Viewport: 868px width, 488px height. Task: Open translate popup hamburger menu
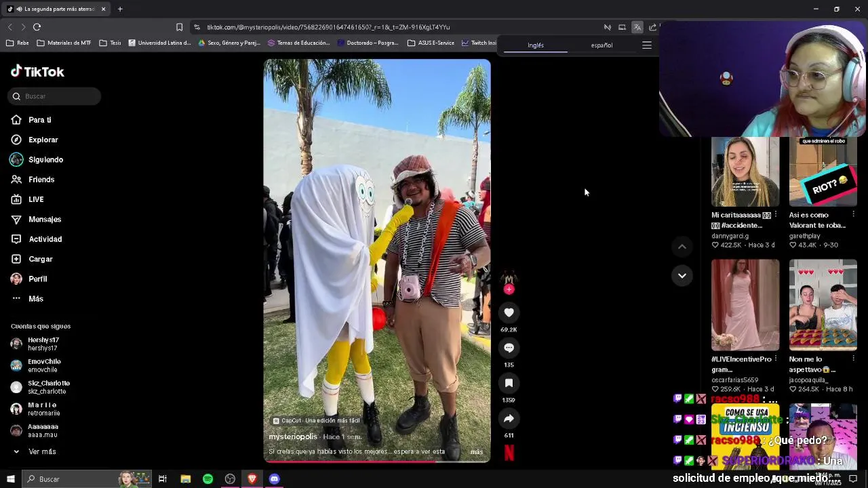[x=647, y=45]
